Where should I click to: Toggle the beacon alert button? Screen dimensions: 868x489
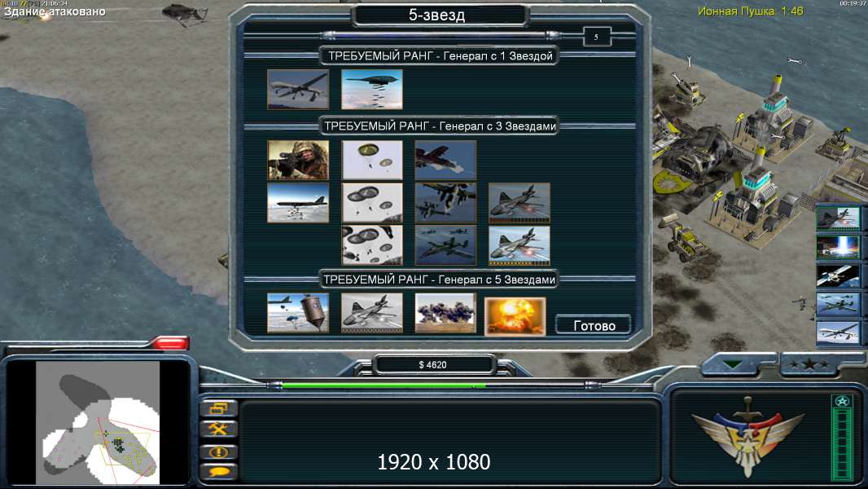(x=219, y=452)
